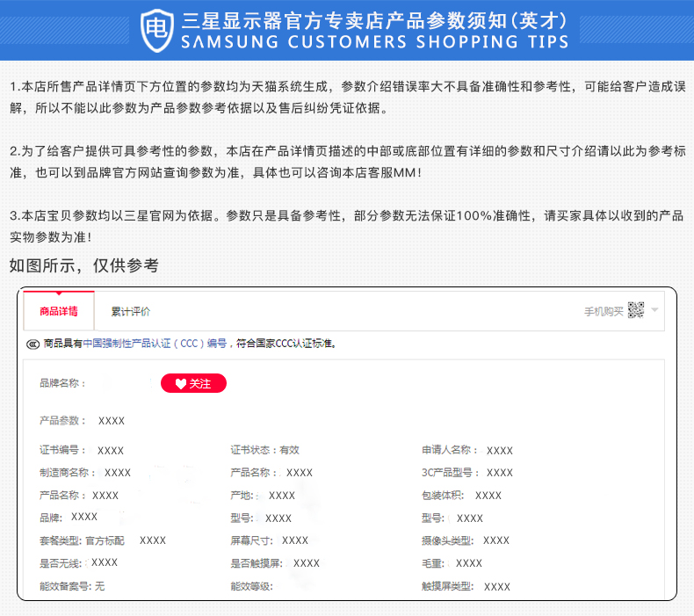Screen dimensions: 694x616
Task: Click the 包装体积 field
Action: coord(461,495)
